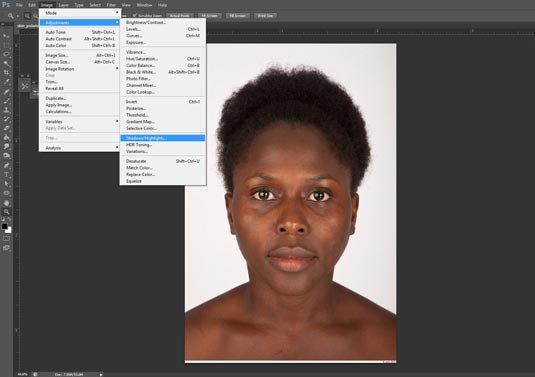Viewport: 535px width, 377px height.
Task: Select the Shape tool
Action: [6, 193]
